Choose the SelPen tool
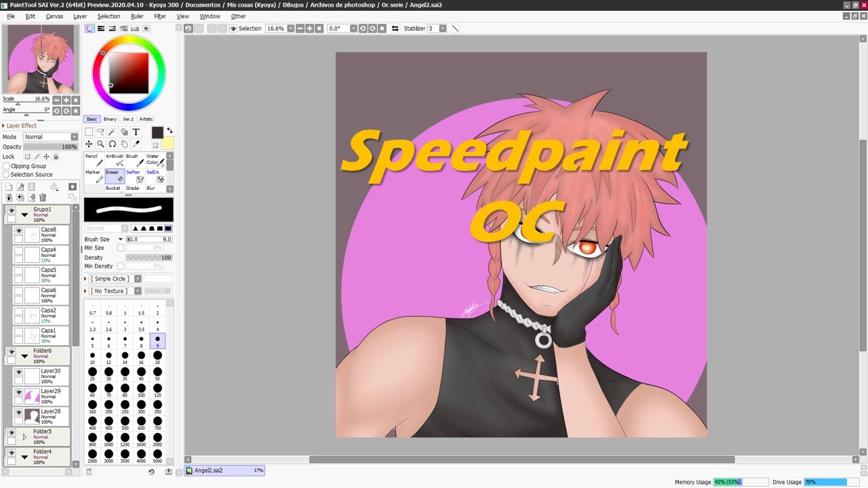Screen dimensions: 868x488 coord(135,176)
